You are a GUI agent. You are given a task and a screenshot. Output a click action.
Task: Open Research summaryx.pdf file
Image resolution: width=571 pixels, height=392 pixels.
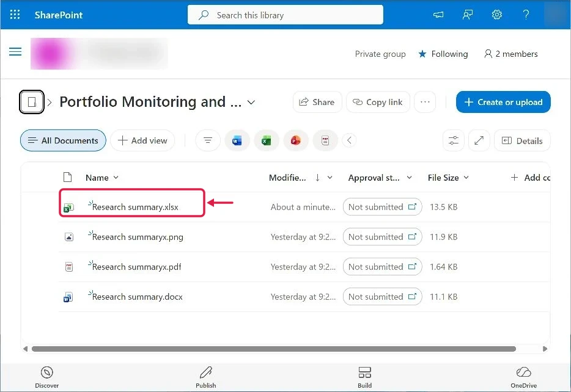tap(136, 267)
